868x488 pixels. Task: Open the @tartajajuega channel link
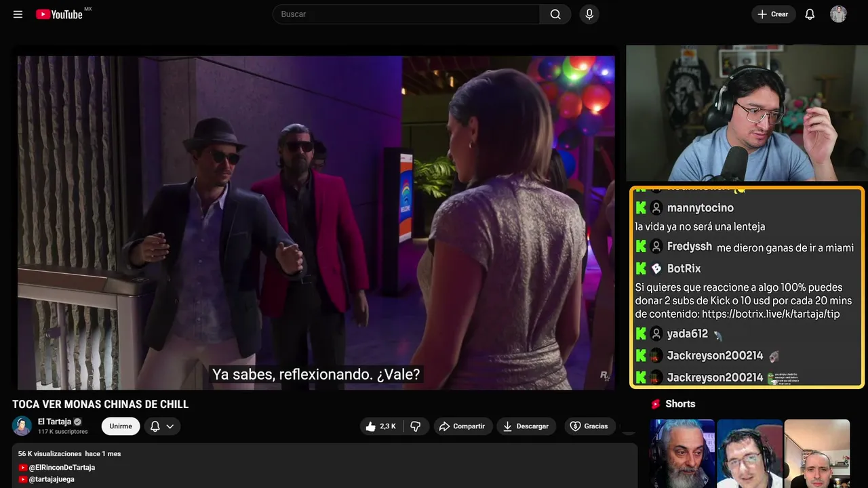[52, 479]
